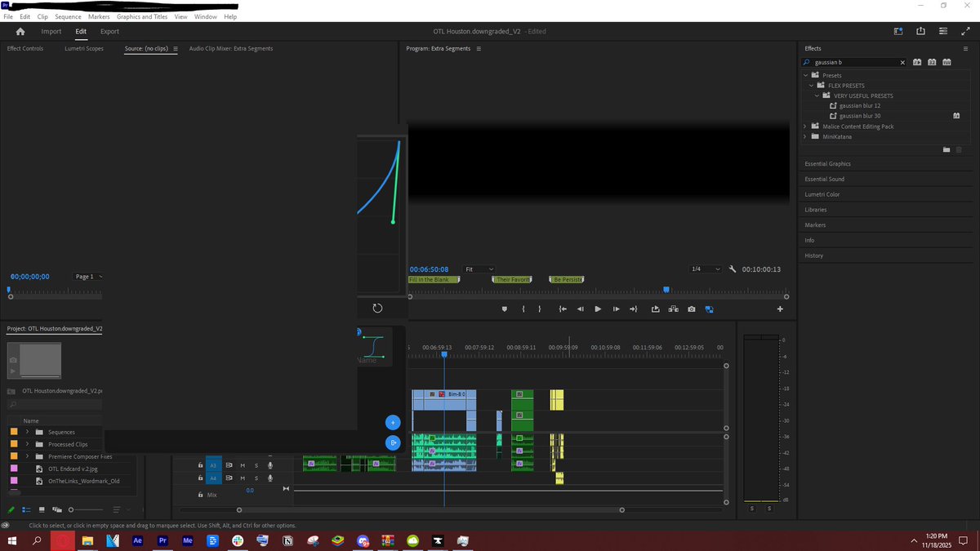980x551 pixels.
Task: Click the Step Forward icon under the preview
Action: click(x=616, y=309)
